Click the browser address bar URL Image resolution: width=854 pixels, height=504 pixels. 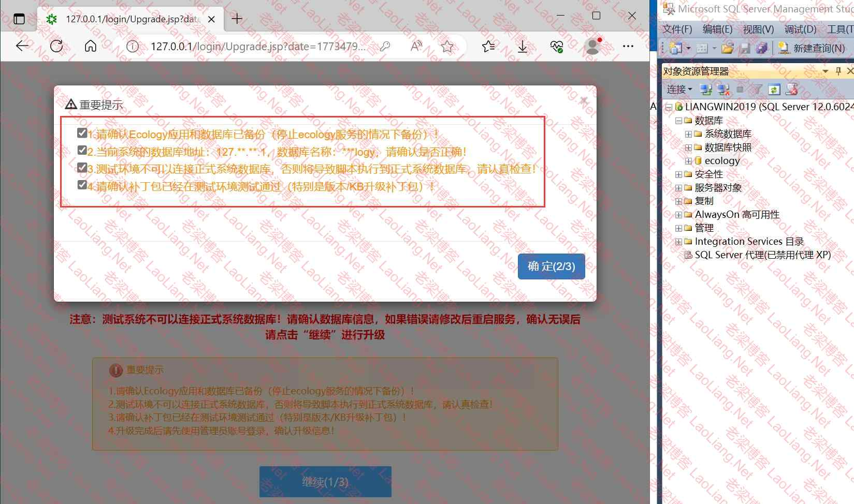pos(258,47)
